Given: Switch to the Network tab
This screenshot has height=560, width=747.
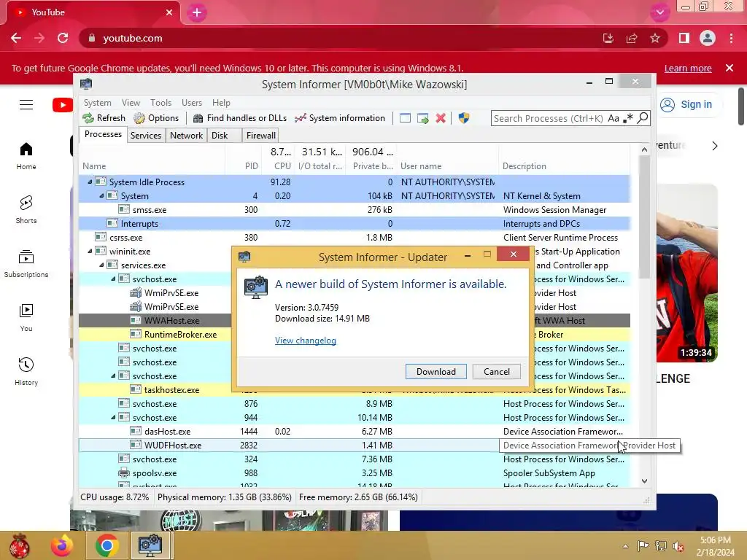Looking at the screenshot, I should [186, 135].
